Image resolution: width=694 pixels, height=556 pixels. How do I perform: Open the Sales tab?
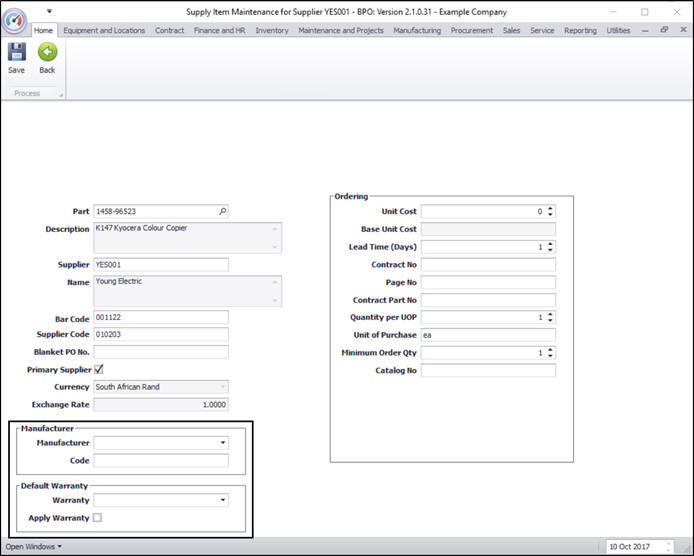[511, 30]
